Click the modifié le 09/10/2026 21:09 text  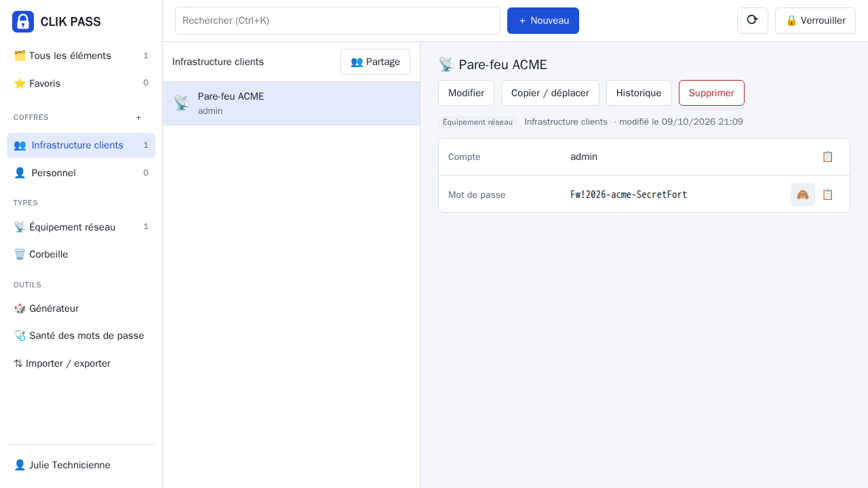tap(681, 122)
